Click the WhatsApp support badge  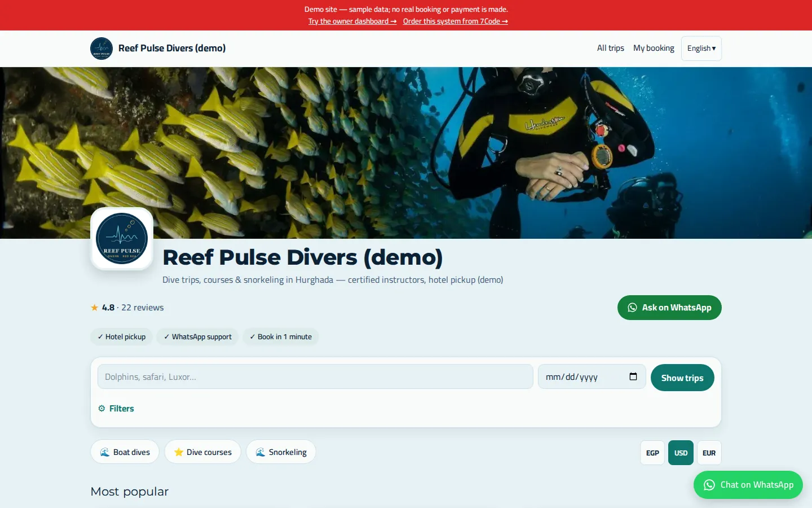click(x=198, y=337)
